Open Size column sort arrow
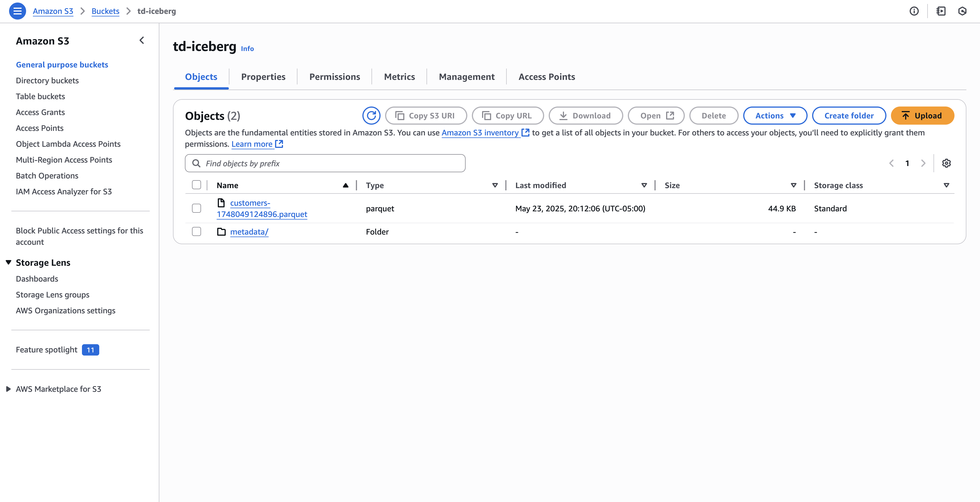This screenshot has height=502, width=980. click(794, 185)
